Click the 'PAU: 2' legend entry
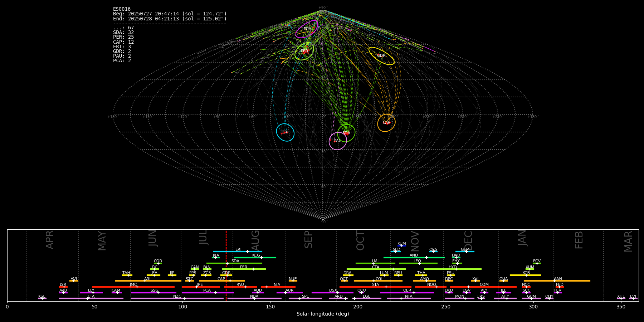Viewport: 644px width, 322px height. click(122, 56)
